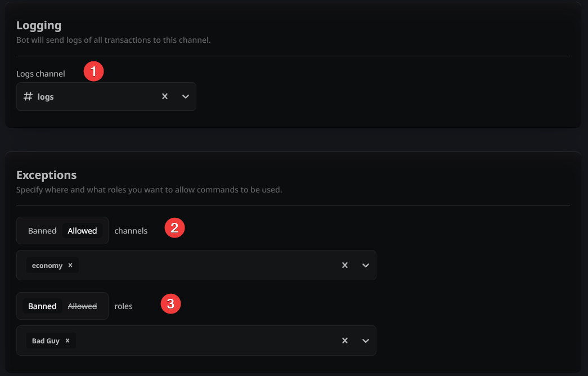Image resolution: width=588 pixels, height=376 pixels.
Task: Select the logs channel name text
Action: tap(46, 97)
